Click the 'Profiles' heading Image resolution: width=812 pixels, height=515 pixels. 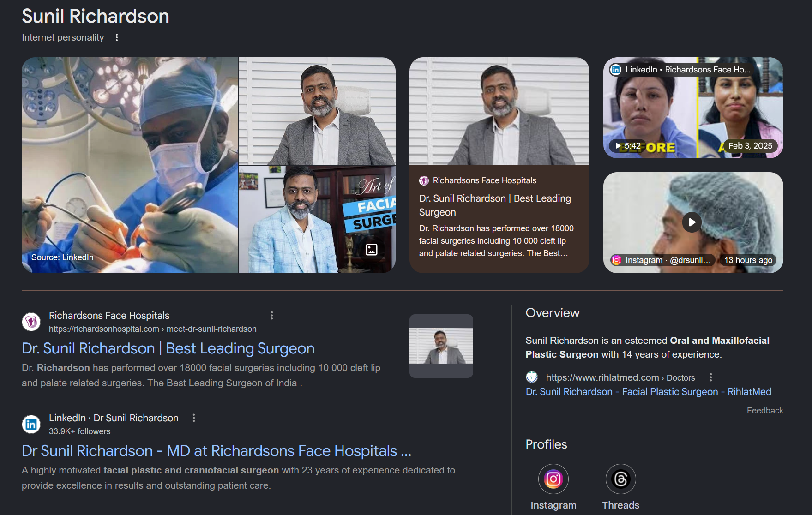tap(546, 444)
